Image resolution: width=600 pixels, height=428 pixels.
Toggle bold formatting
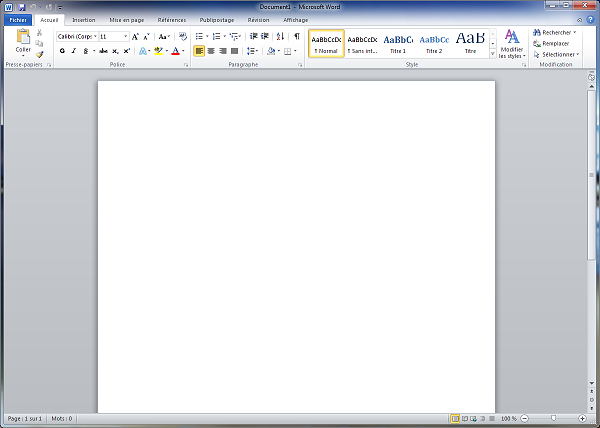coord(61,50)
